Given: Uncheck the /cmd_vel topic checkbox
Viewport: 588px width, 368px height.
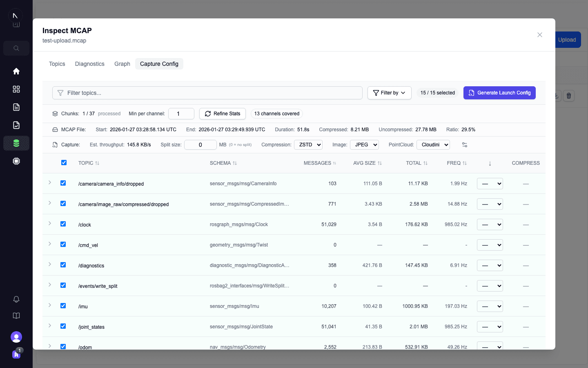Looking at the screenshot, I should 63,244.
